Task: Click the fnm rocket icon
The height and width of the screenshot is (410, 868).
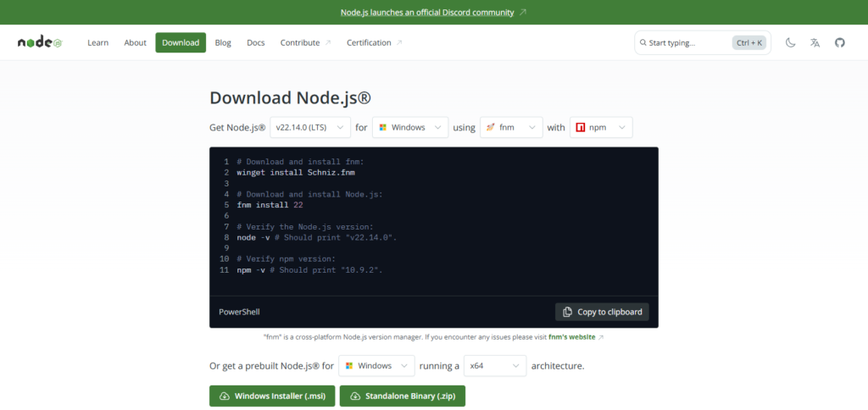Action: [490, 127]
